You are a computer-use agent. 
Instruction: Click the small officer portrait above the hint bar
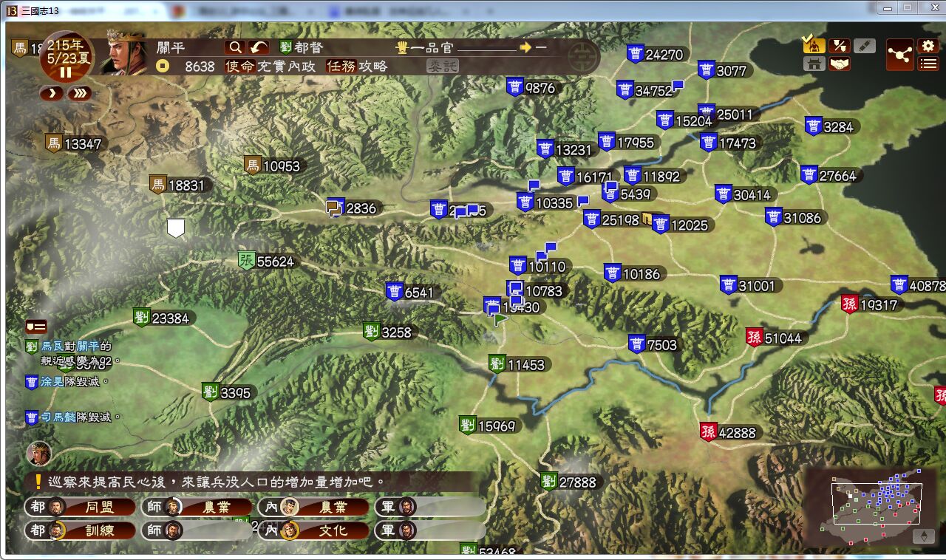coord(38,454)
